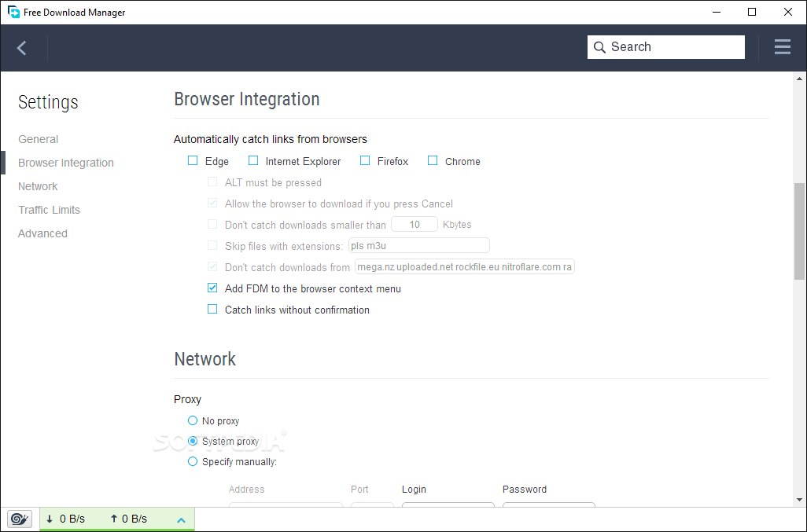Screen dimensions: 807x532
Task: Enable catching links from Chrome
Action: [x=433, y=161]
